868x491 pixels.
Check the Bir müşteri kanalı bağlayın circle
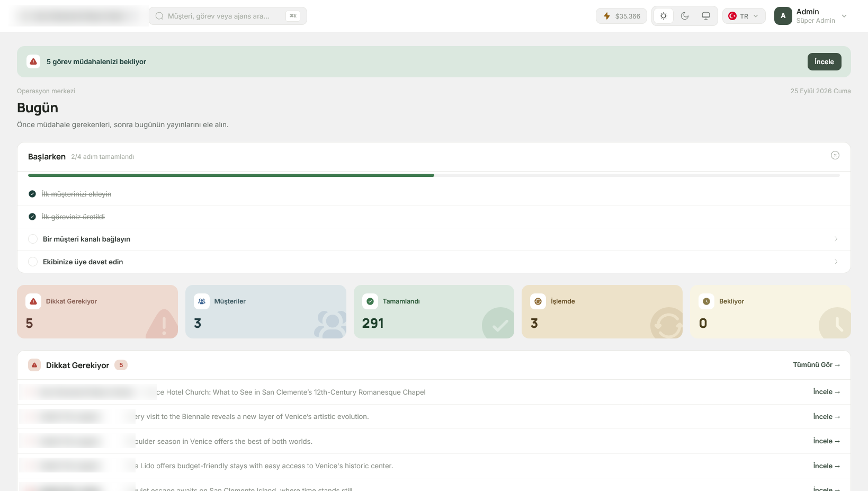[33, 239]
